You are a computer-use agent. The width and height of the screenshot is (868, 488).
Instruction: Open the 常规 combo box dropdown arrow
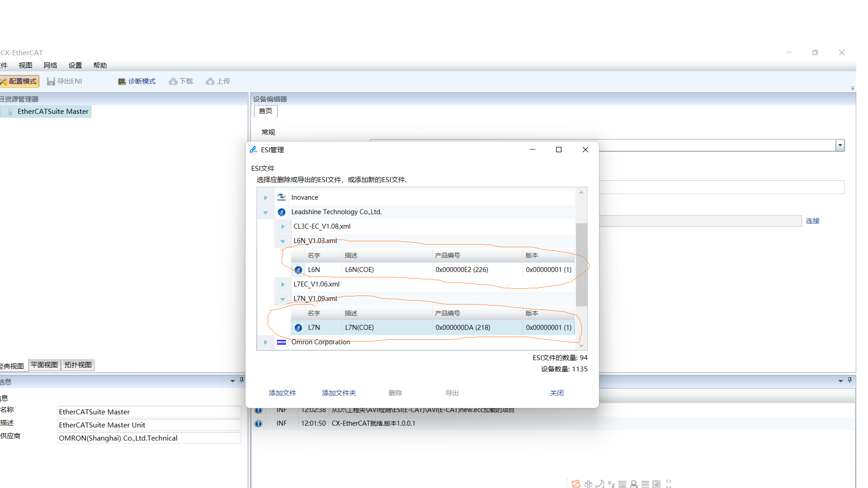[840, 145]
